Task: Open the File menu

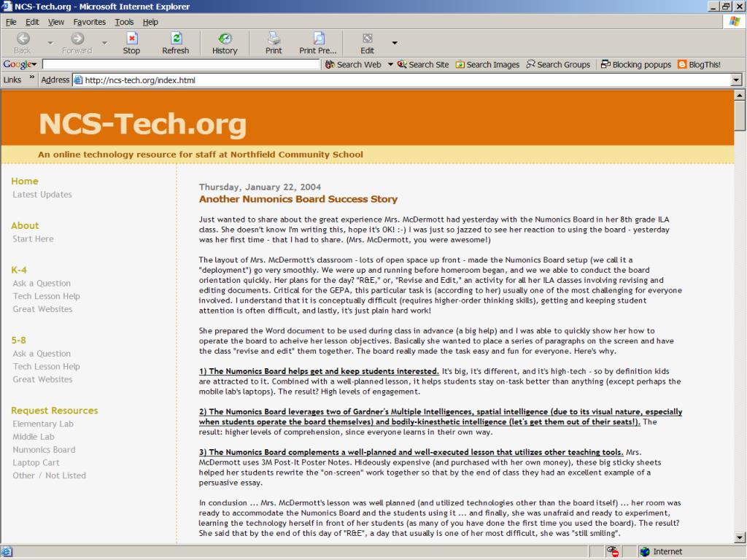Action: tap(11, 22)
